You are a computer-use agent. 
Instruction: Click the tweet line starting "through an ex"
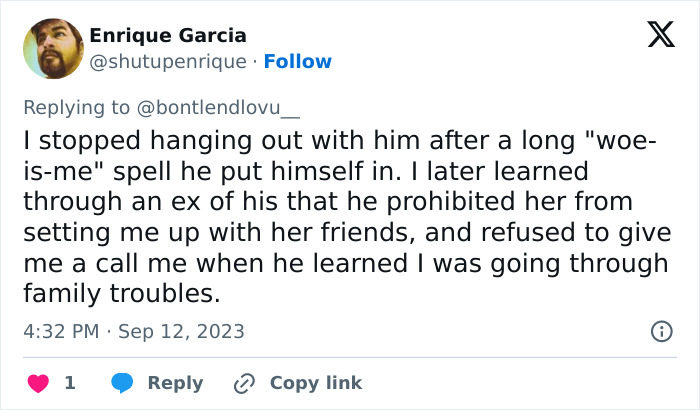pyautogui.click(x=328, y=201)
